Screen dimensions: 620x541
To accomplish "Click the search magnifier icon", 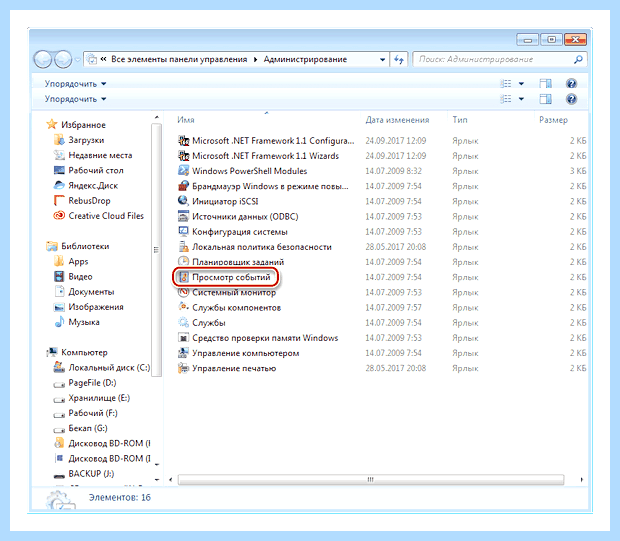I will tap(578, 59).
